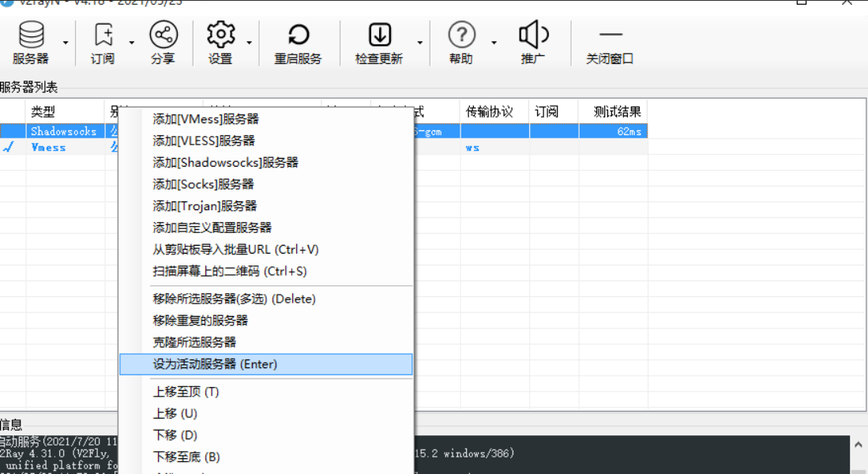The width and height of the screenshot is (868, 474).
Task: Sort by the 测试结果 column header
Action: click(613, 111)
